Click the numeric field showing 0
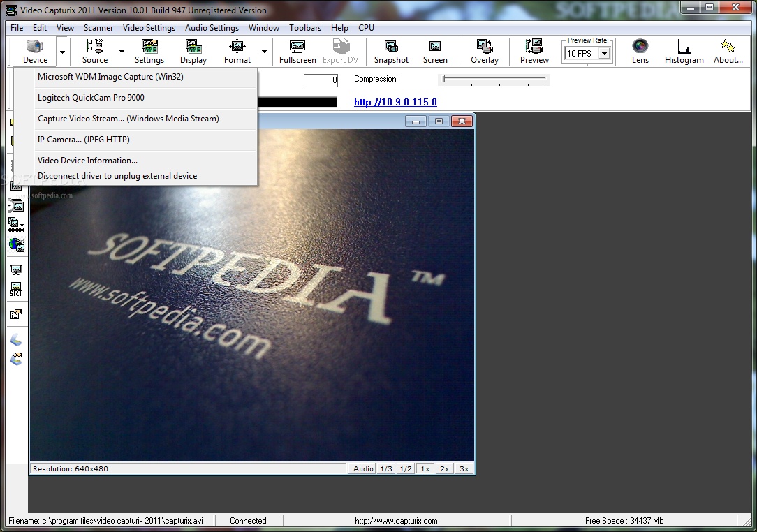Image resolution: width=757 pixels, height=532 pixels. pos(321,80)
